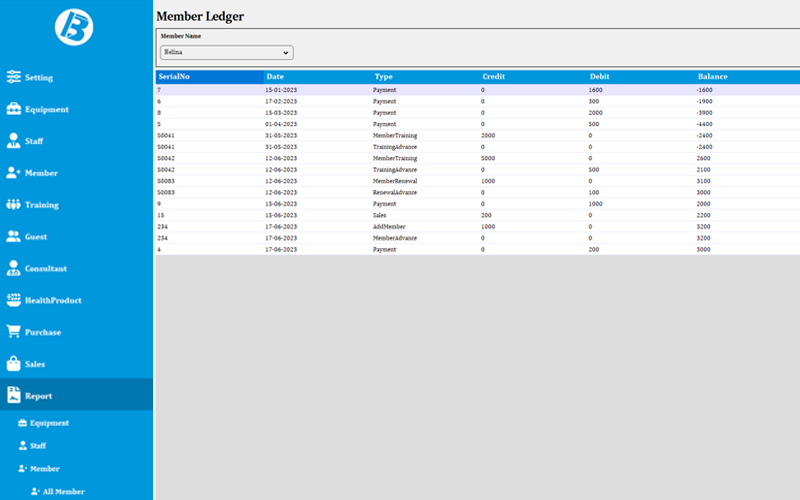
Task: Click the Training group icon
Action: pos(14,205)
